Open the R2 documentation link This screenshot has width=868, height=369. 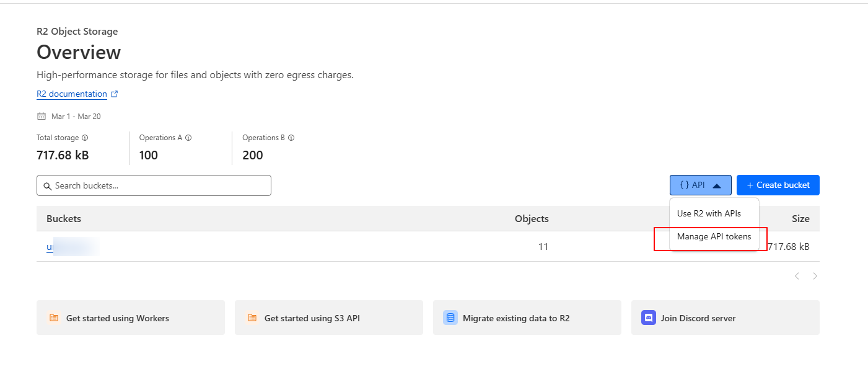tap(72, 94)
